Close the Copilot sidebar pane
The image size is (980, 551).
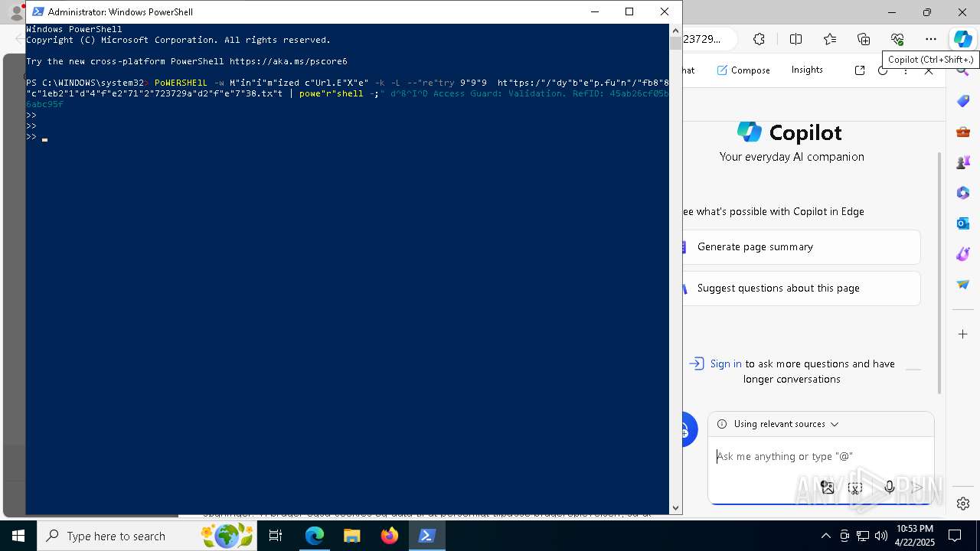[929, 70]
